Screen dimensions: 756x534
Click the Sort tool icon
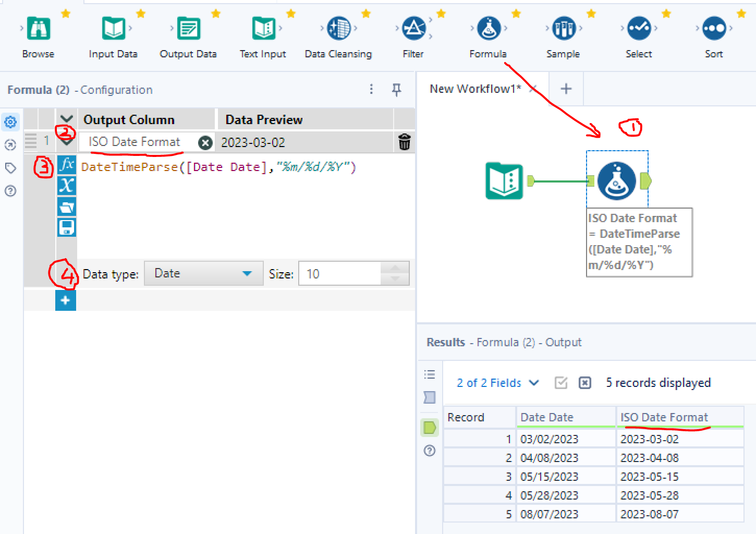[x=713, y=29]
